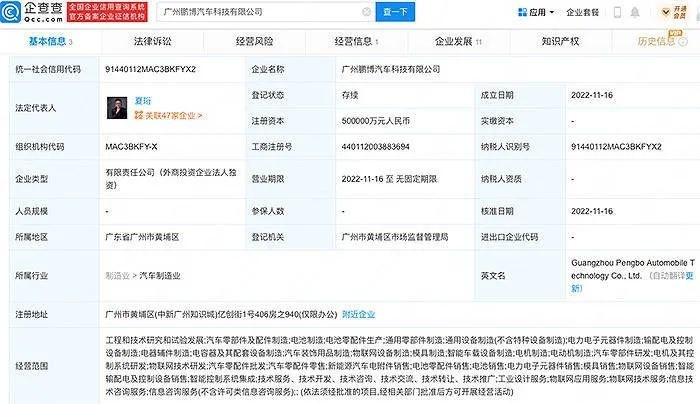This screenshot has height=404, width=700.
Task: Switch to 经营风险 tab
Action: pos(254,42)
